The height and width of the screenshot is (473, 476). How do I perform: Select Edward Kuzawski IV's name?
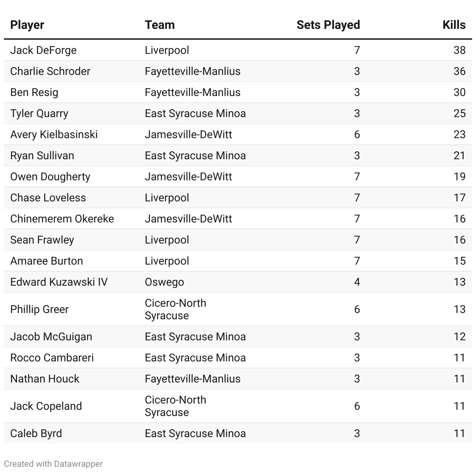(x=59, y=282)
